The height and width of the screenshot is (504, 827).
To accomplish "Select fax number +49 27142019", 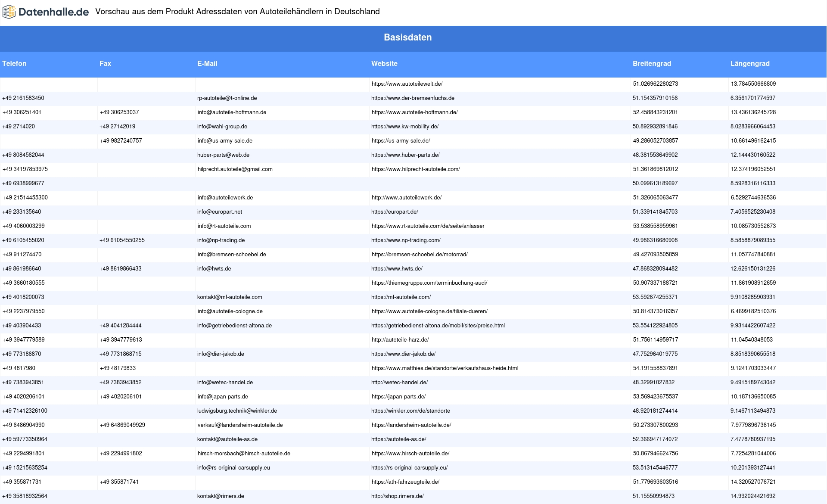I will (x=117, y=127).
